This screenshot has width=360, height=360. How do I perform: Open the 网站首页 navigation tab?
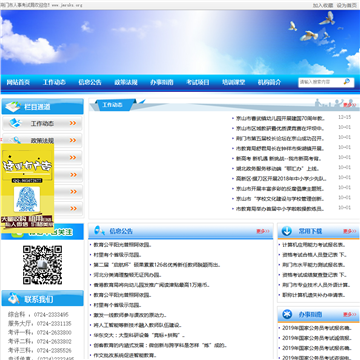pyautogui.click(x=18, y=82)
